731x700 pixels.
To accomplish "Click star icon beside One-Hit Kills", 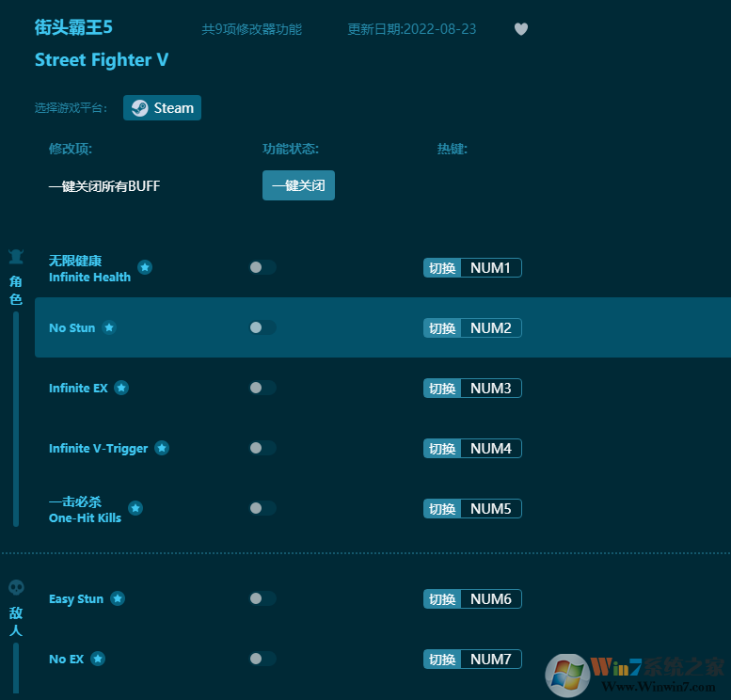I will pyautogui.click(x=135, y=508).
